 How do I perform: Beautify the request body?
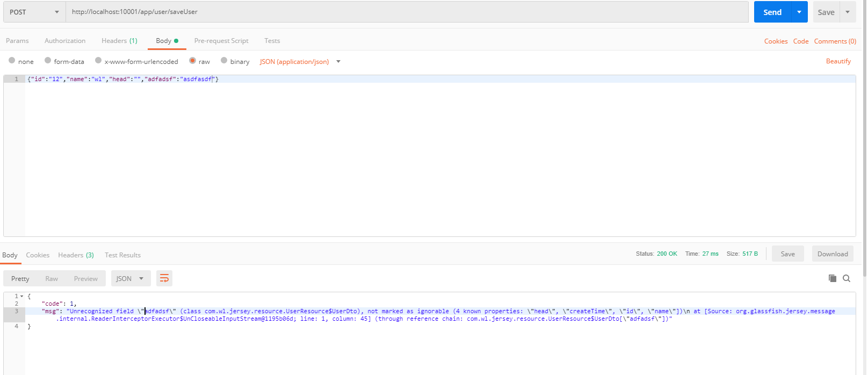(x=838, y=61)
